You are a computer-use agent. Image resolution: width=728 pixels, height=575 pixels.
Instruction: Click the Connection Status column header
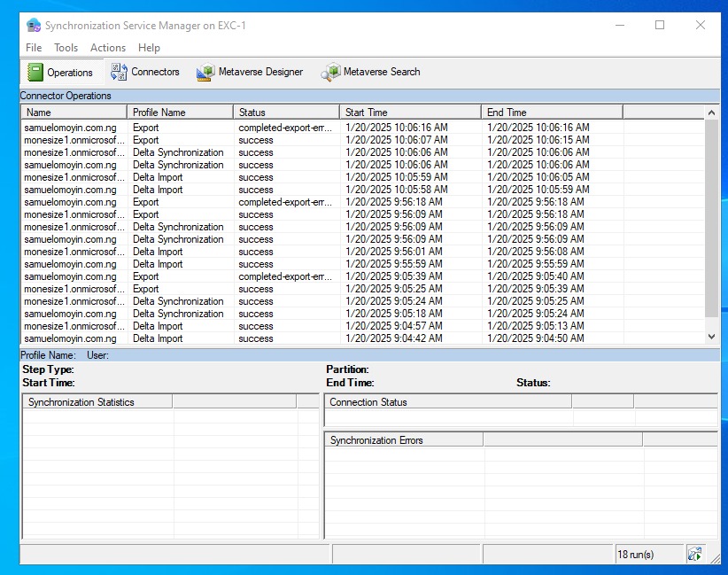[x=448, y=402]
